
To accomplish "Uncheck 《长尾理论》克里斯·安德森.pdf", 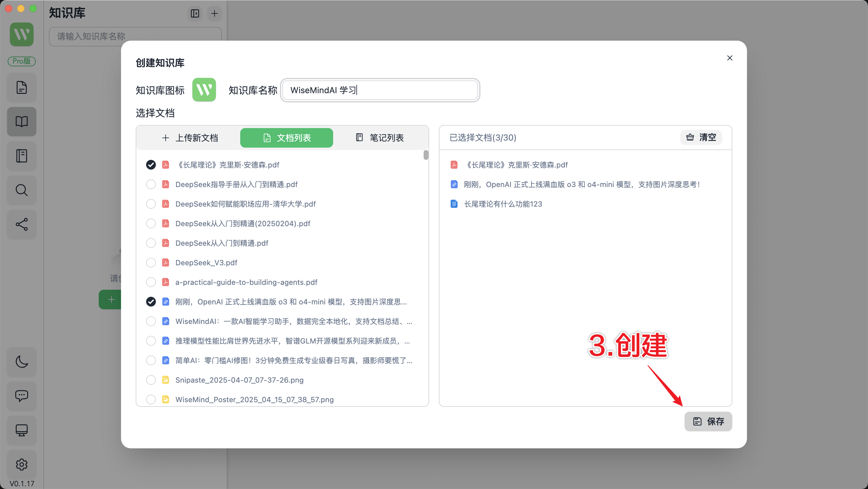I will (151, 165).
